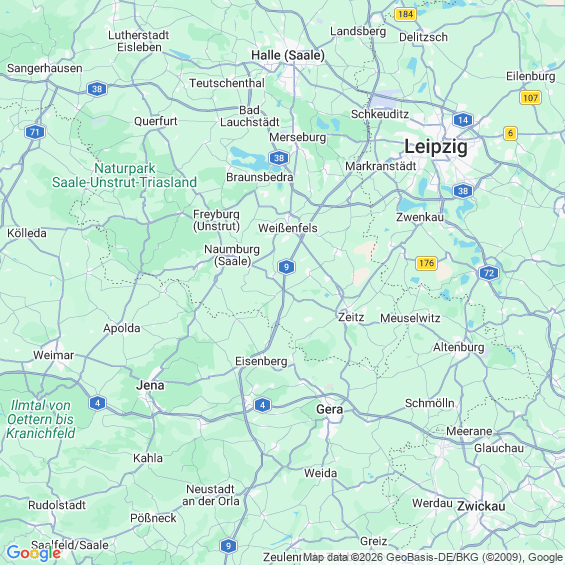Select the Naumburg (Saale) town label
This screenshot has height=565, width=565.
(232, 255)
